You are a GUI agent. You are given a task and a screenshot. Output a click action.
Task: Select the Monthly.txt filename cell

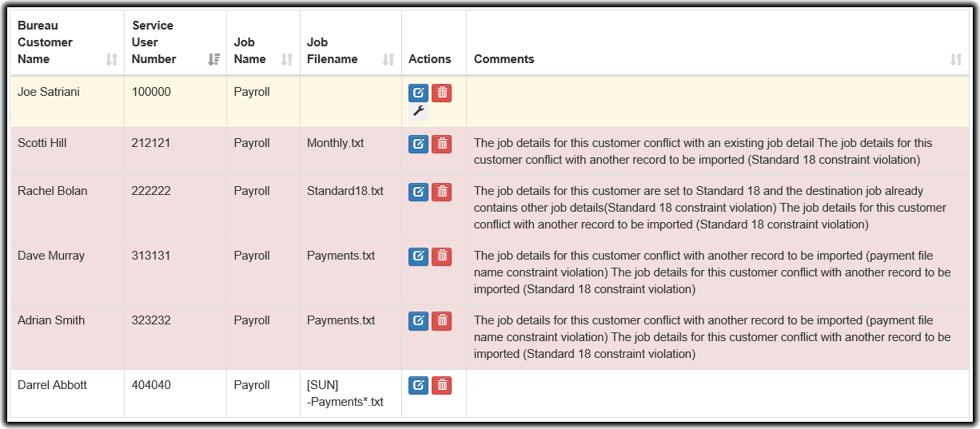pyautogui.click(x=336, y=144)
